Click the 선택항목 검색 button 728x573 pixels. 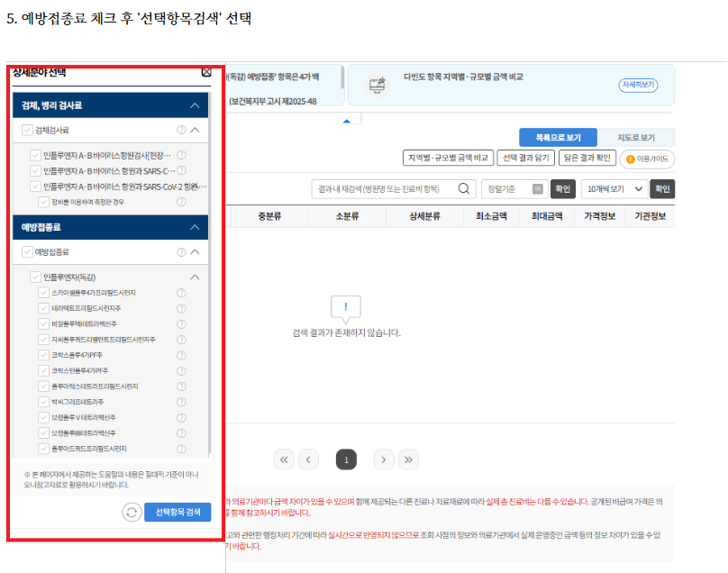(x=177, y=512)
